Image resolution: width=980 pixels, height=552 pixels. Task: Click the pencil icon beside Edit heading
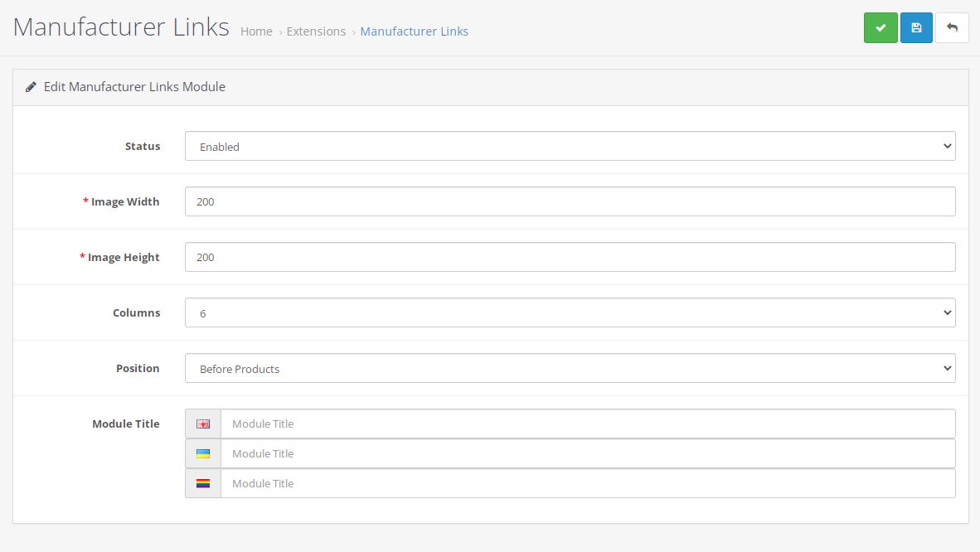[x=31, y=87]
